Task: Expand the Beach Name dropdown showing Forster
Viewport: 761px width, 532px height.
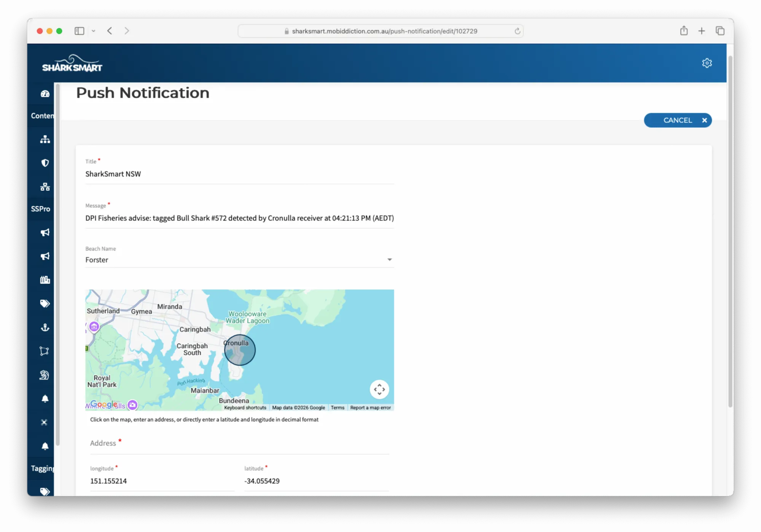Action: [239, 260]
